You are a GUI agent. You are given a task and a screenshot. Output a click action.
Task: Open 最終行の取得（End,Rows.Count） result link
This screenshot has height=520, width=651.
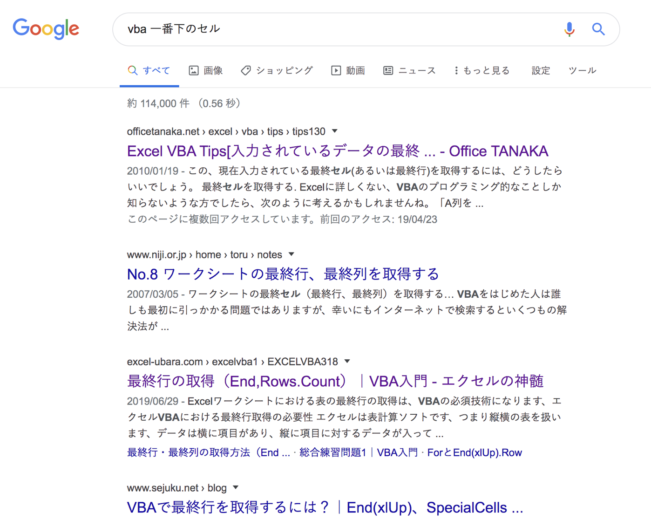pos(335,381)
